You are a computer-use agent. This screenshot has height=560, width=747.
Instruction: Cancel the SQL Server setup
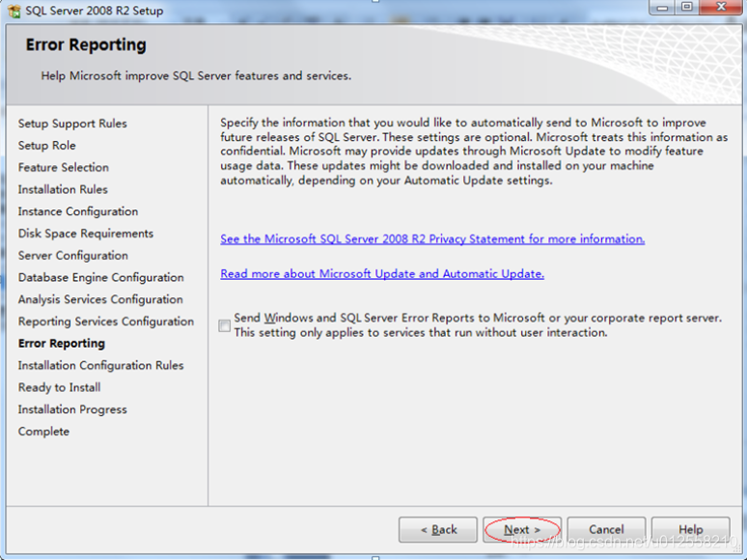(x=606, y=529)
